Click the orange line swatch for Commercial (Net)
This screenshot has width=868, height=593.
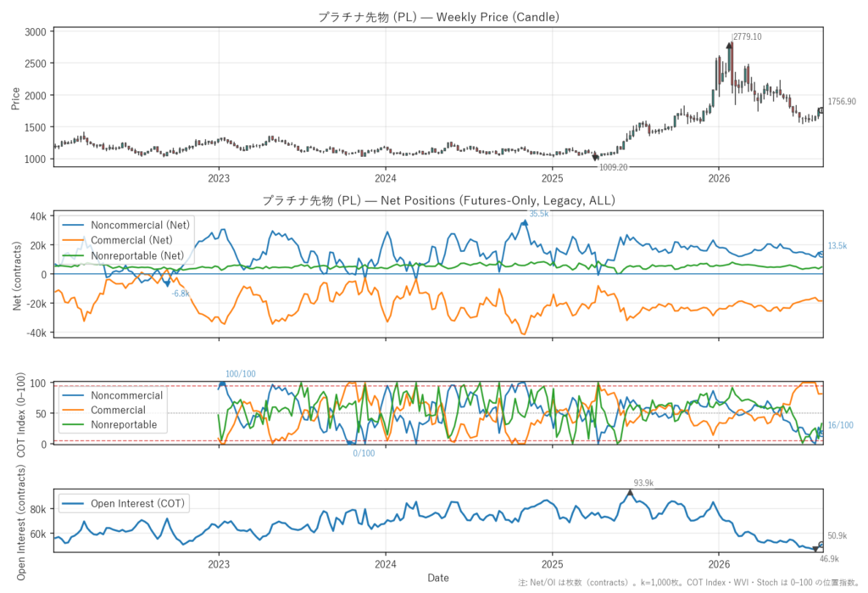(73, 240)
